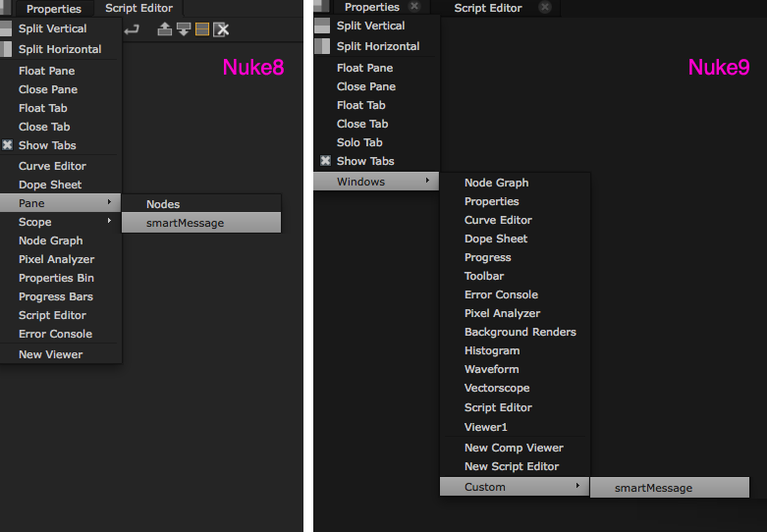Close the Nuke9 Properties tab with its X
The height and width of the screenshot is (532, 767).
[413, 7]
